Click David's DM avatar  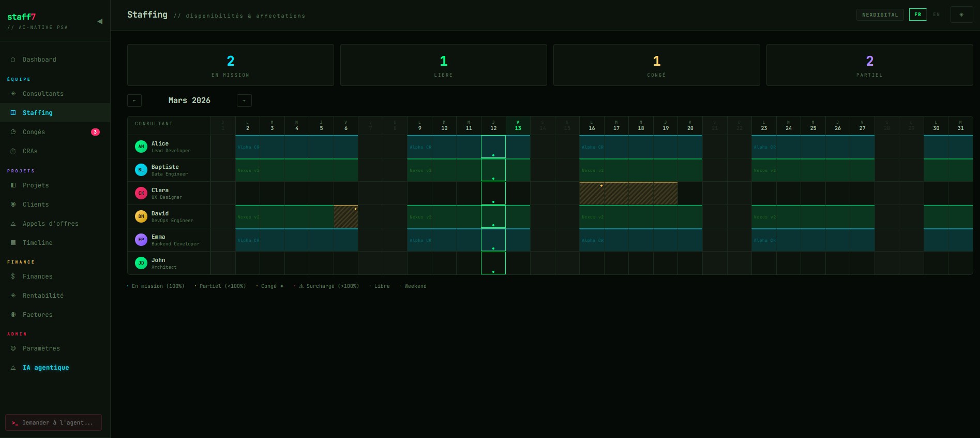tap(141, 216)
